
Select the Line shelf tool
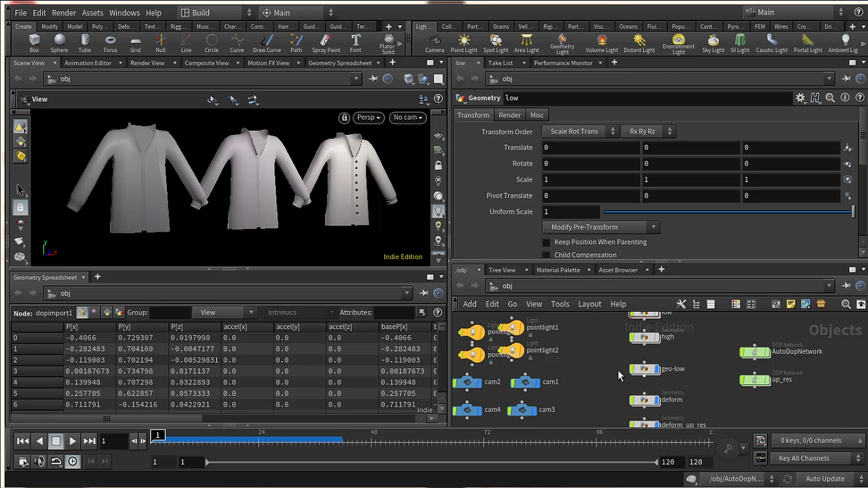pos(186,43)
